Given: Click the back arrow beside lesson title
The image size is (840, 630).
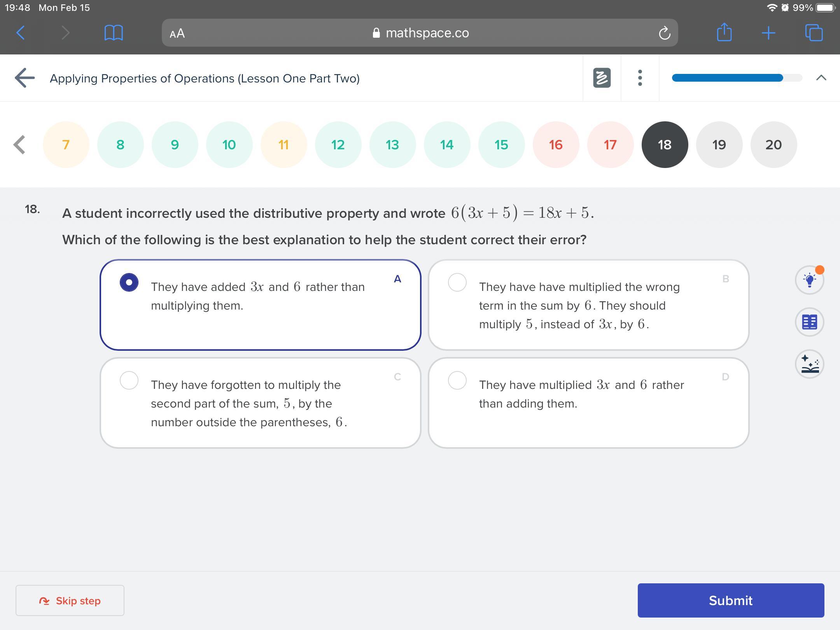Looking at the screenshot, I should [24, 78].
